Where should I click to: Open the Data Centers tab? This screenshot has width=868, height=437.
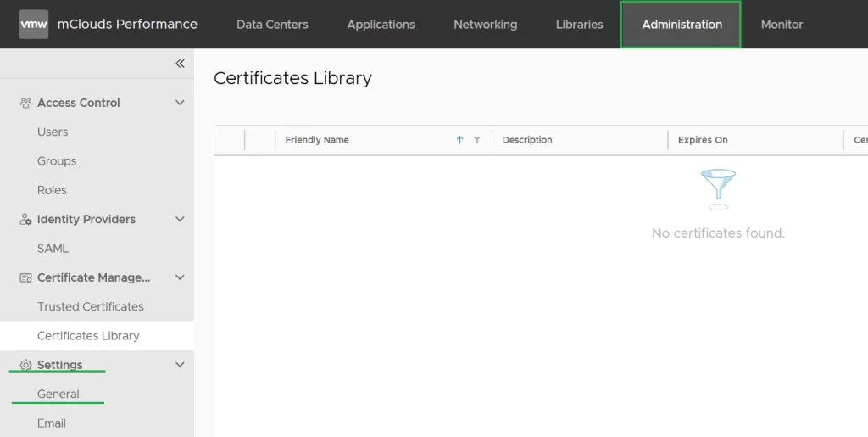pos(272,25)
